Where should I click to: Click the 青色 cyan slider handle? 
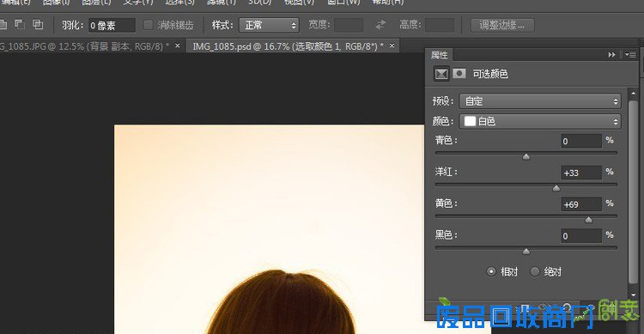coord(526,157)
